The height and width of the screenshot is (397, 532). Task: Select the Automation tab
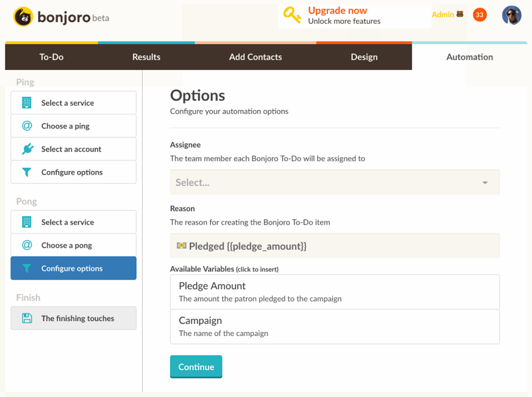470,57
